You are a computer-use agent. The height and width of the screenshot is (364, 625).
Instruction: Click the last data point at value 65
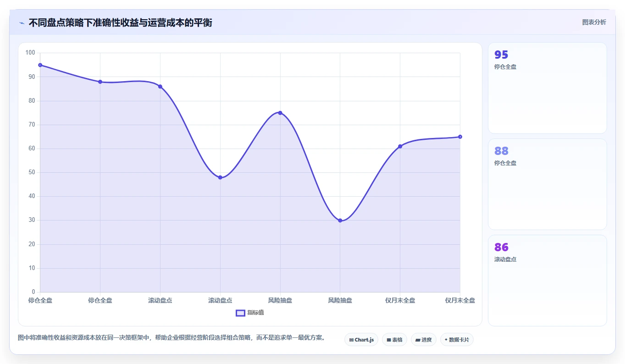(460, 137)
